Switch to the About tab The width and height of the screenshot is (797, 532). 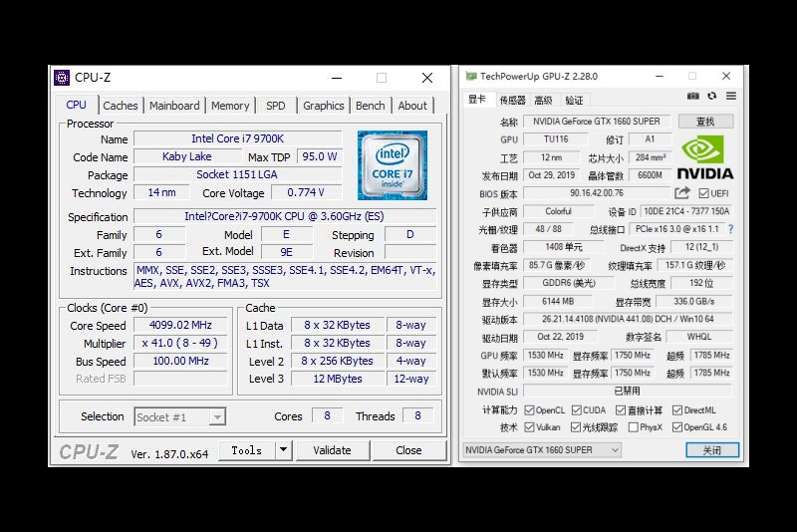click(x=412, y=106)
